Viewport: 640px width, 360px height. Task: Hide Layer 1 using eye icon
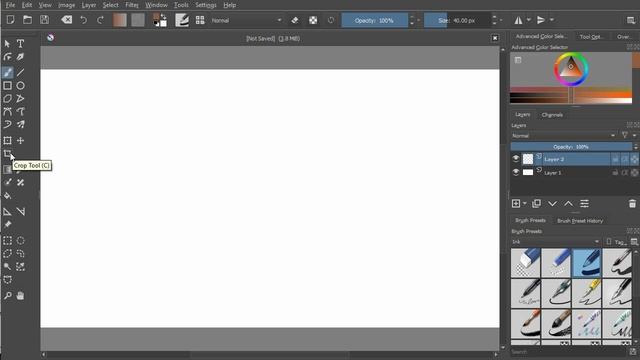pos(516,172)
